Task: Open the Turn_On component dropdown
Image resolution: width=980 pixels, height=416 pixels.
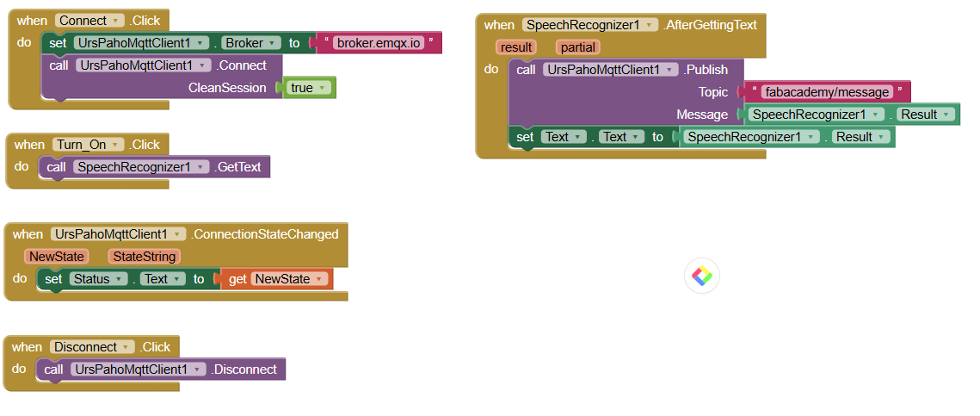Action: tap(88, 145)
